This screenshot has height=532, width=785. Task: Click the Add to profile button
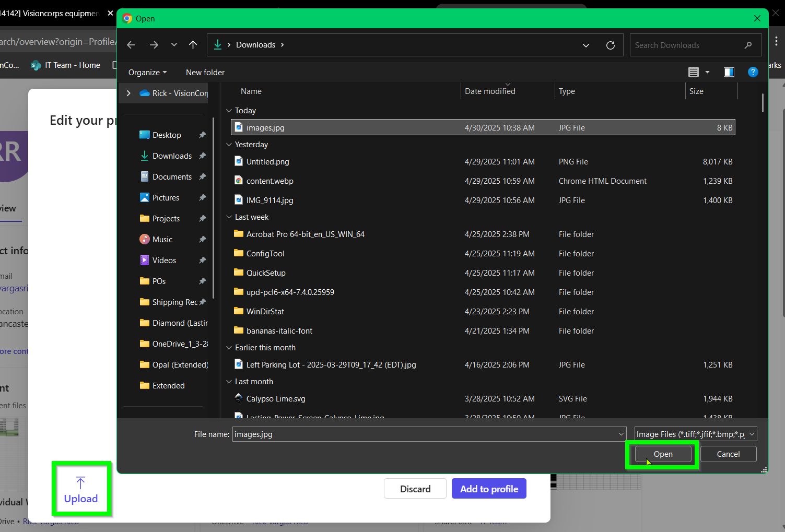(488, 488)
